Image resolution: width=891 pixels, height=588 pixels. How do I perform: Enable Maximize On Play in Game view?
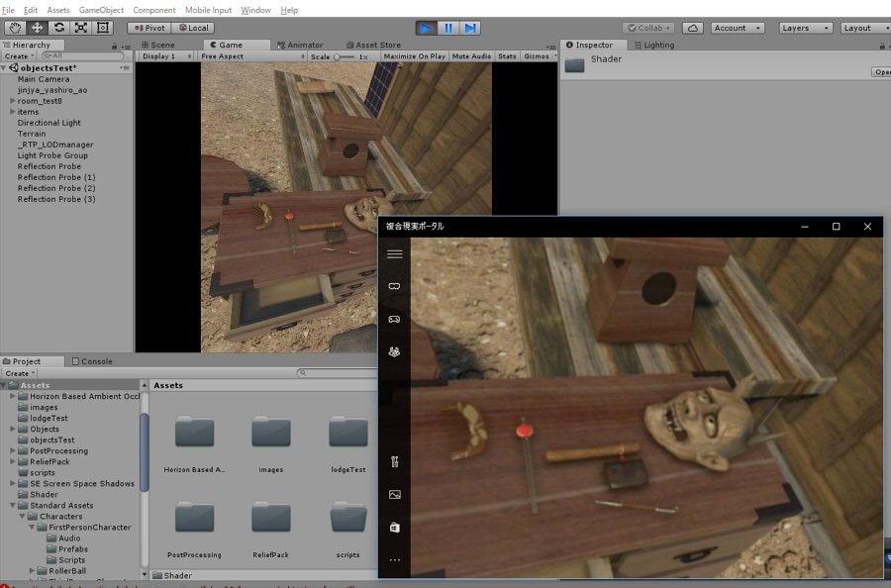tap(415, 56)
